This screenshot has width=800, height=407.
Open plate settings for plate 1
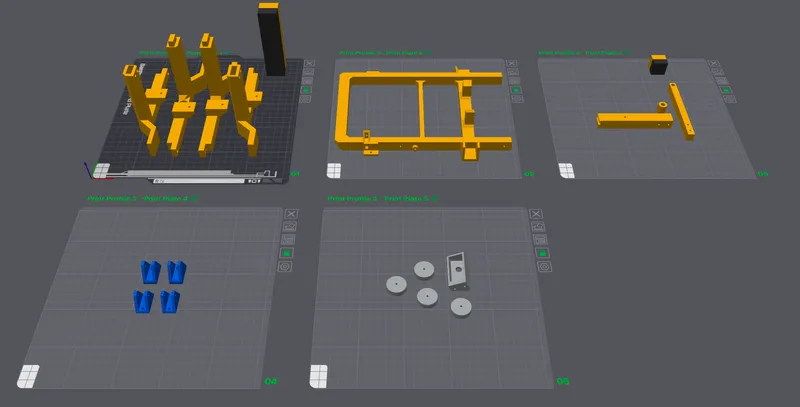click(305, 99)
